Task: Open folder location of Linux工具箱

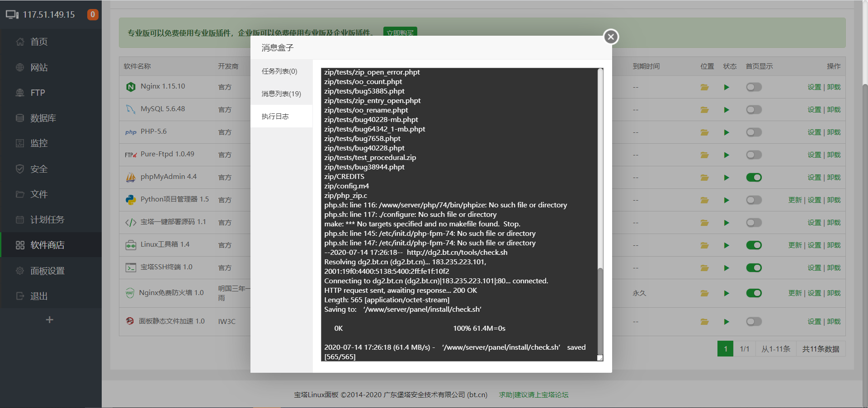Action: click(704, 245)
